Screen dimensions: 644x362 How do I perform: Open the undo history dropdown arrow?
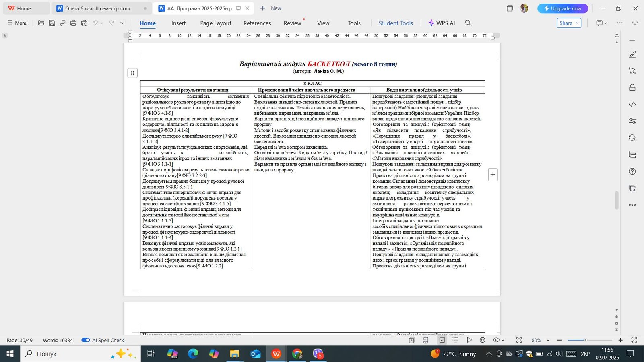[x=102, y=23]
